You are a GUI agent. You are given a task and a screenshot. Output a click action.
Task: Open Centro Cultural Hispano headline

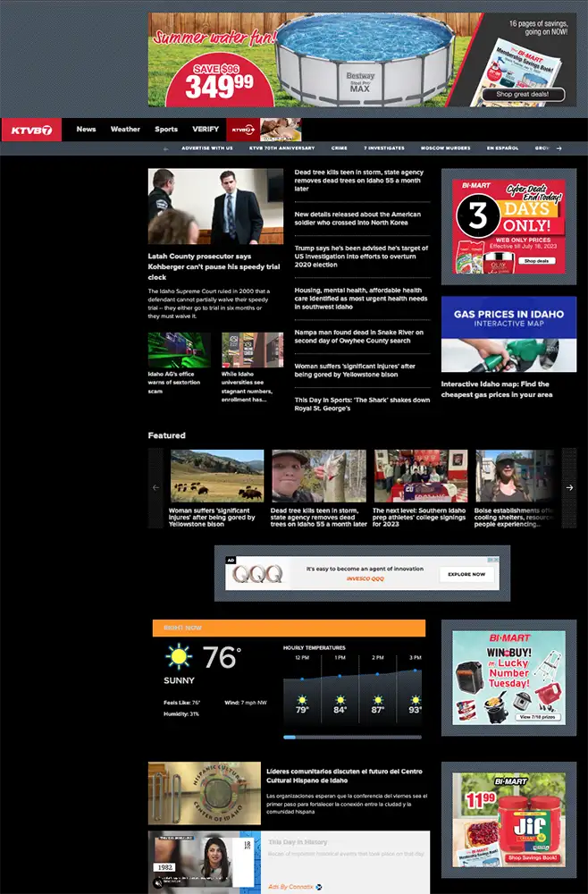(345, 776)
